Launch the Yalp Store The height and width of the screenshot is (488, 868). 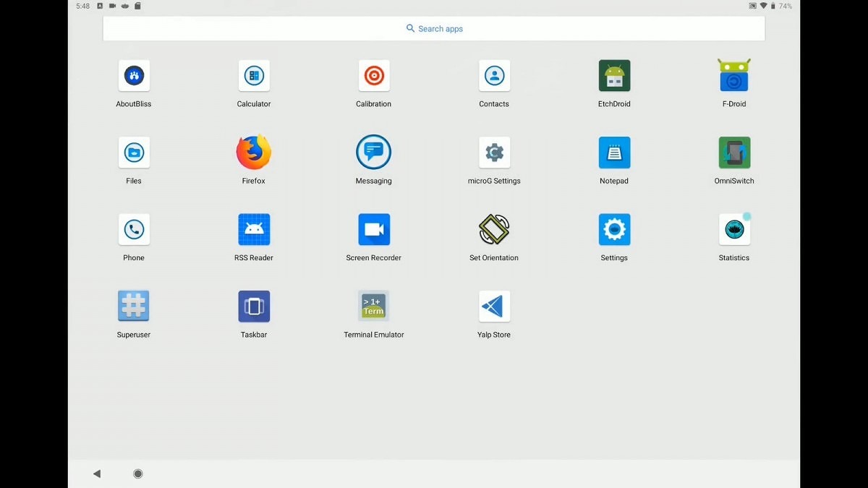pos(494,306)
